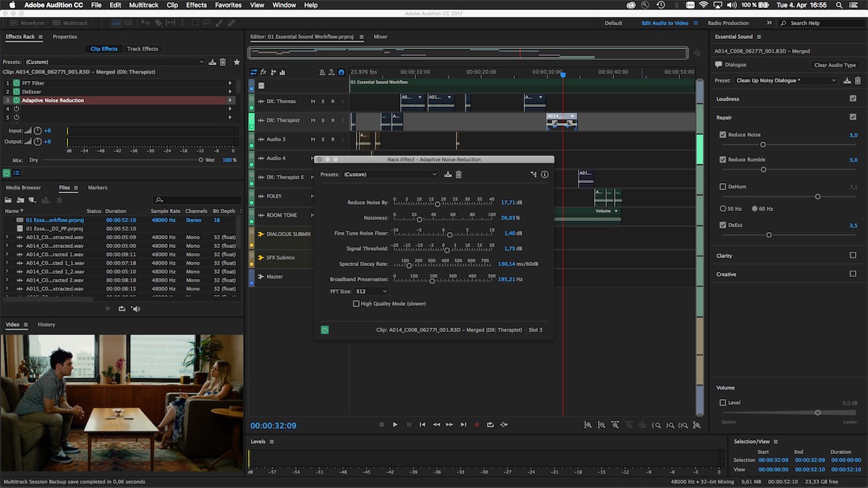868x488 pixels.
Task: Expand the DeEsser effect arrow menu
Action: coord(231,92)
